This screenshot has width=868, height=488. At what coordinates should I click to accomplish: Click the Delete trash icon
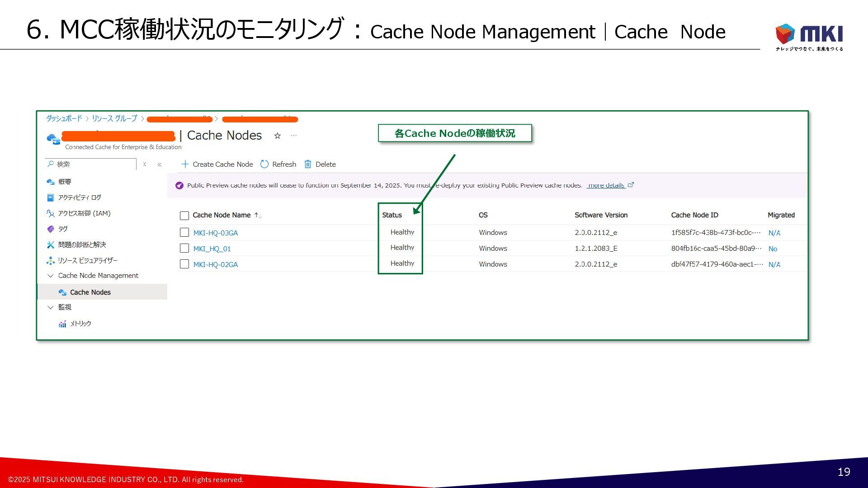click(308, 164)
